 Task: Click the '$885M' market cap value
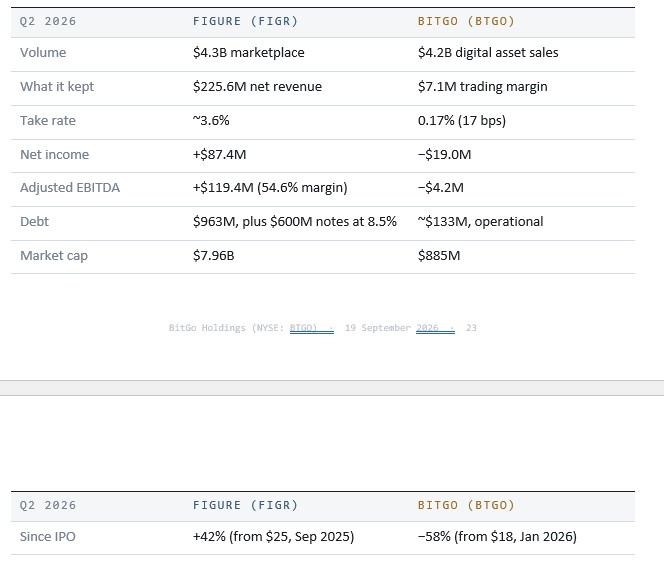439,255
